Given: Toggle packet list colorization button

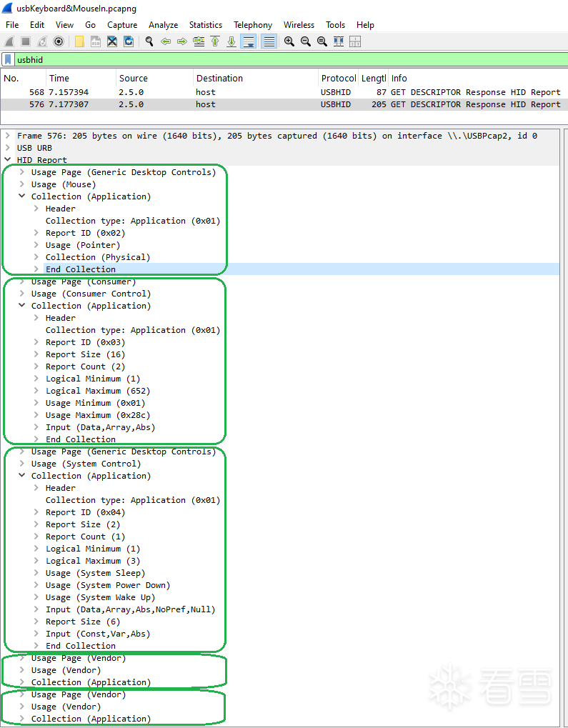Looking at the screenshot, I should [269, 42].
